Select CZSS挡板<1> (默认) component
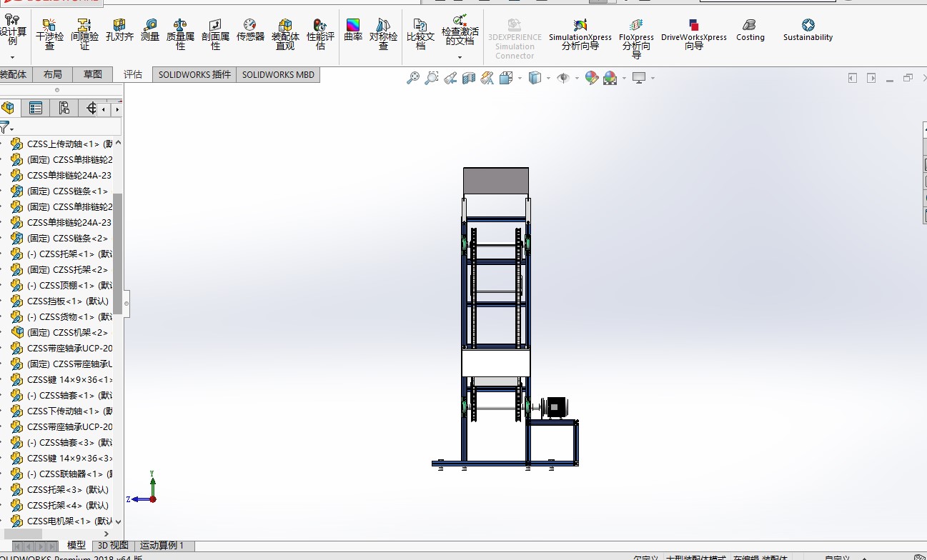The height and width of the screenshot is (560, 927). pyautogui.click(x=60, y=301)
